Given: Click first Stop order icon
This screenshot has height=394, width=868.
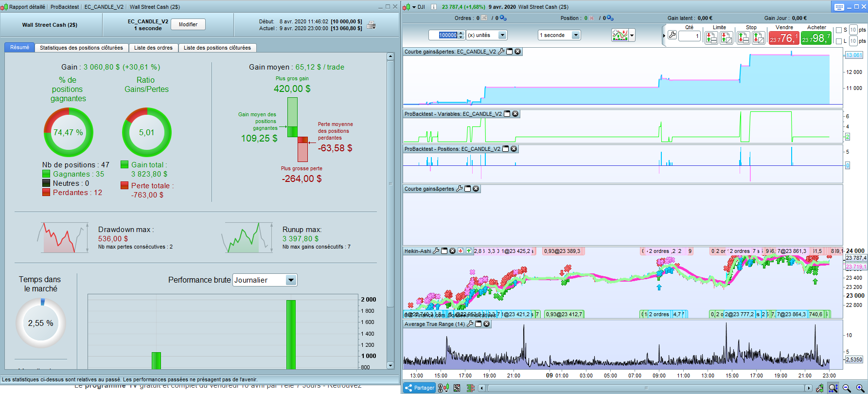Looking at the screenshot, I should (743, 37).
